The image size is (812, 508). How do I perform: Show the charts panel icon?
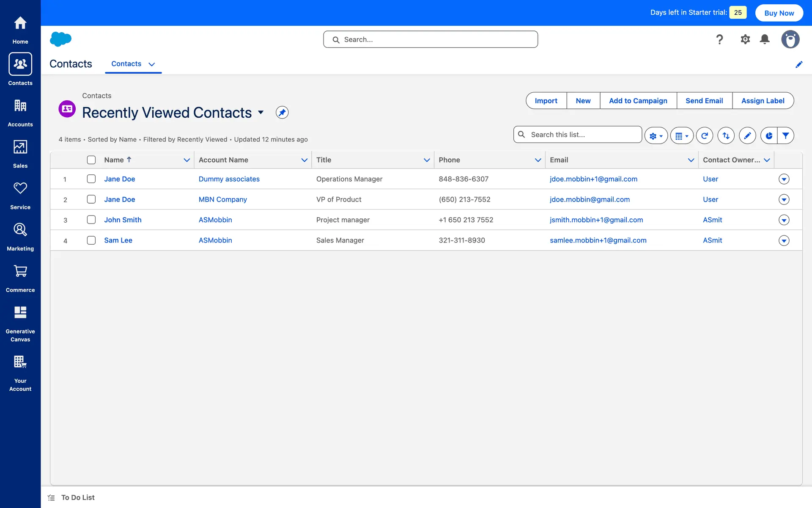[x=768, y=136]
